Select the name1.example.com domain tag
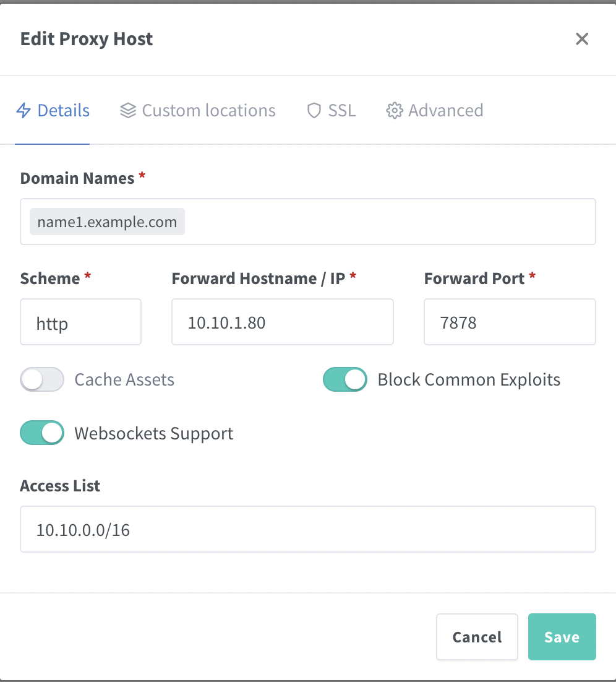 tap(107, 222)
